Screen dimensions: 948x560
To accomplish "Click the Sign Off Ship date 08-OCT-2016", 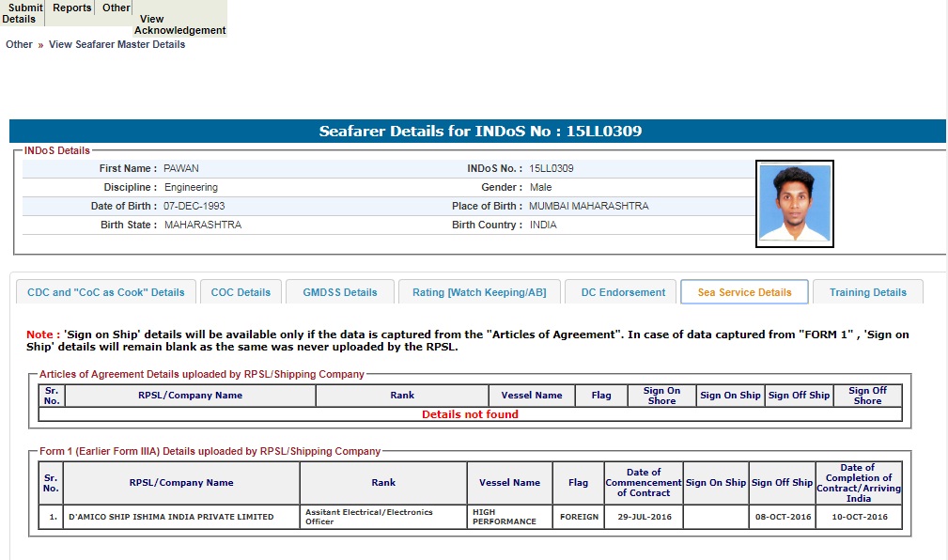I will [x=782, y=517].
